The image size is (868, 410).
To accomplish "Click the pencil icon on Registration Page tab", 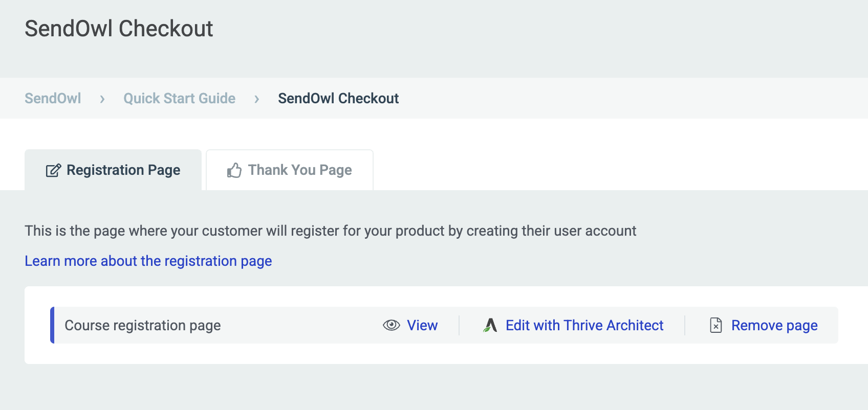I will 53,170.
